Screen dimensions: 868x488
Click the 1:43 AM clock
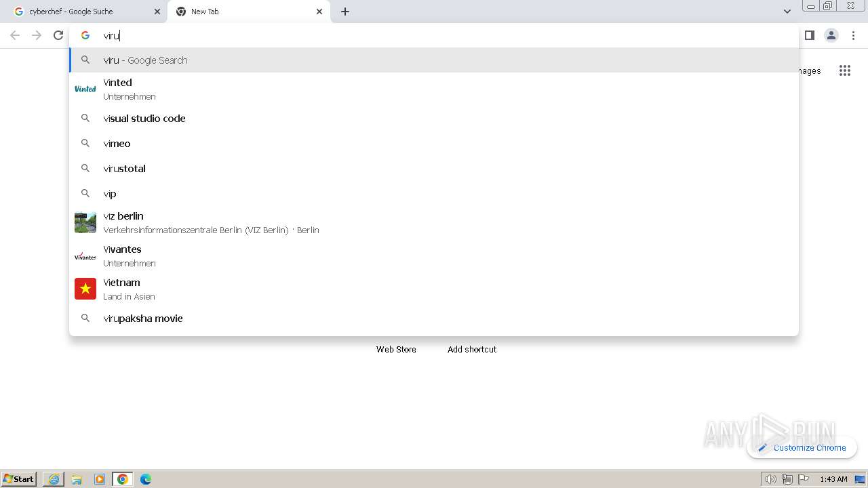pyautogui.click(x=833, y=479)
